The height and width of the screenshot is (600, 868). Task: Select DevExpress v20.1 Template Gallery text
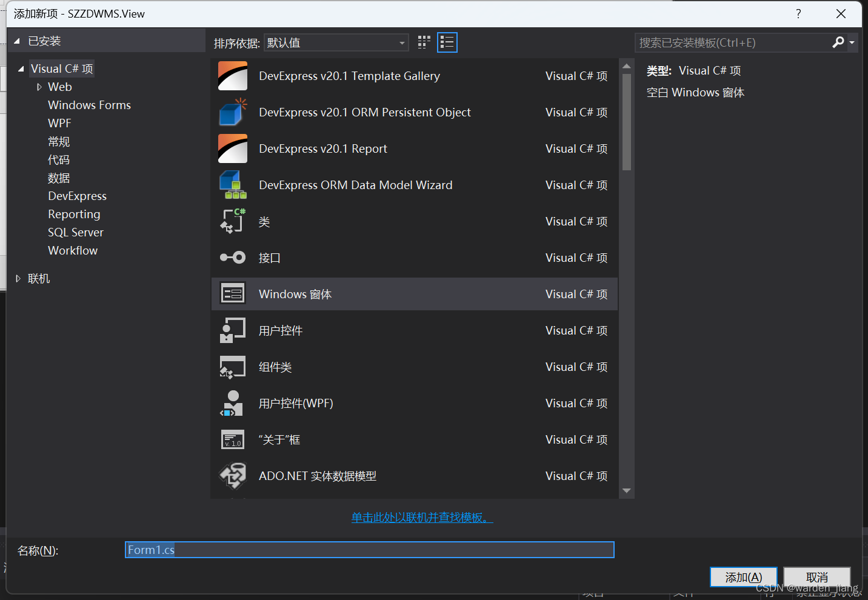[x=350, y=76]
